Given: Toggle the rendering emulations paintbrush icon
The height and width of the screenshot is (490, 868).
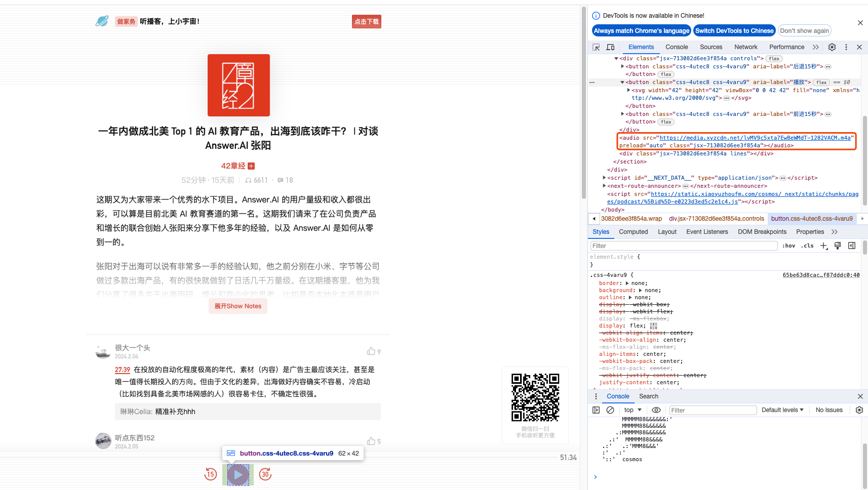Looking at the screenshot, I should point(838,246).
